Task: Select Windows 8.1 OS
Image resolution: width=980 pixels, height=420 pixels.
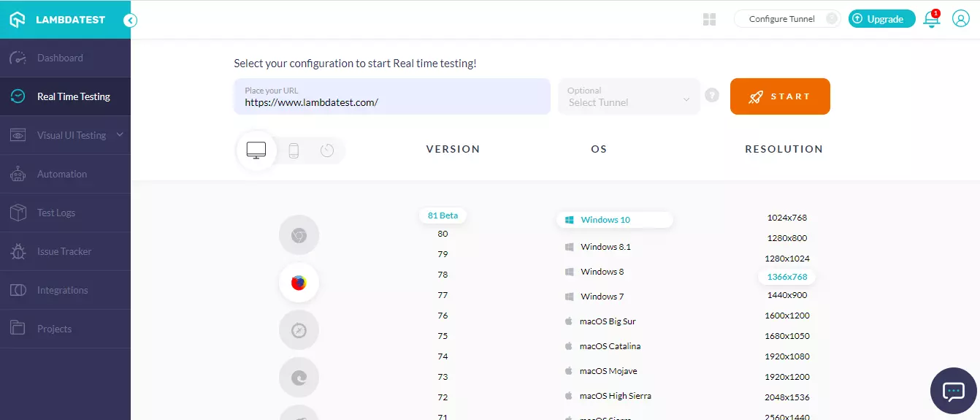Action: [x=598, y=247]
